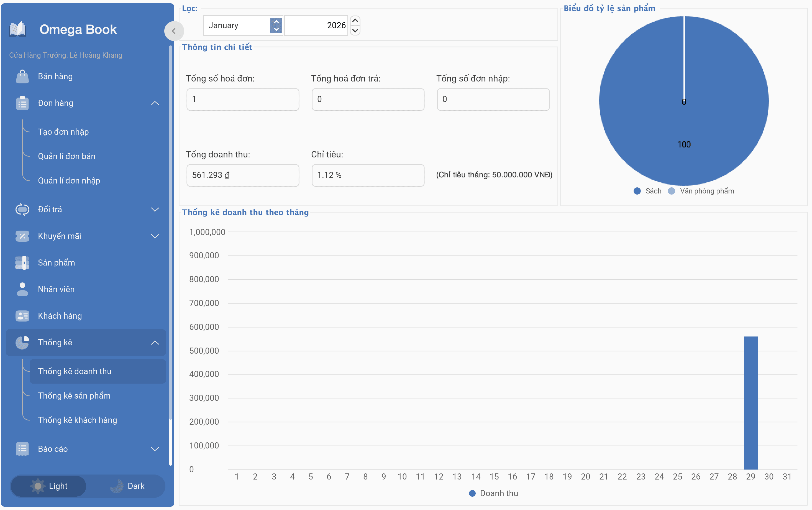812x510 pixels.
Task: Click the Bán hàng shopping bag icon
Action: point(22,76)
